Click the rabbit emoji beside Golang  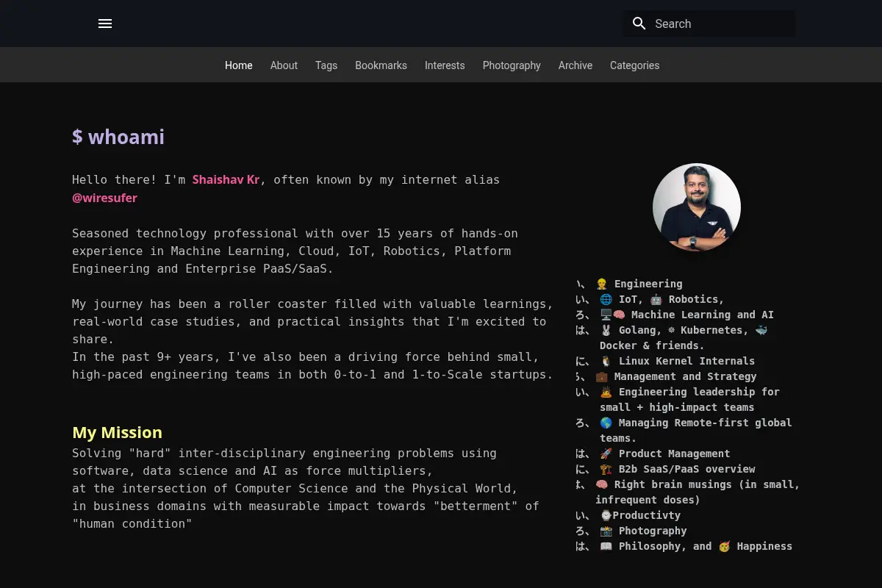[x=606, y=330]
